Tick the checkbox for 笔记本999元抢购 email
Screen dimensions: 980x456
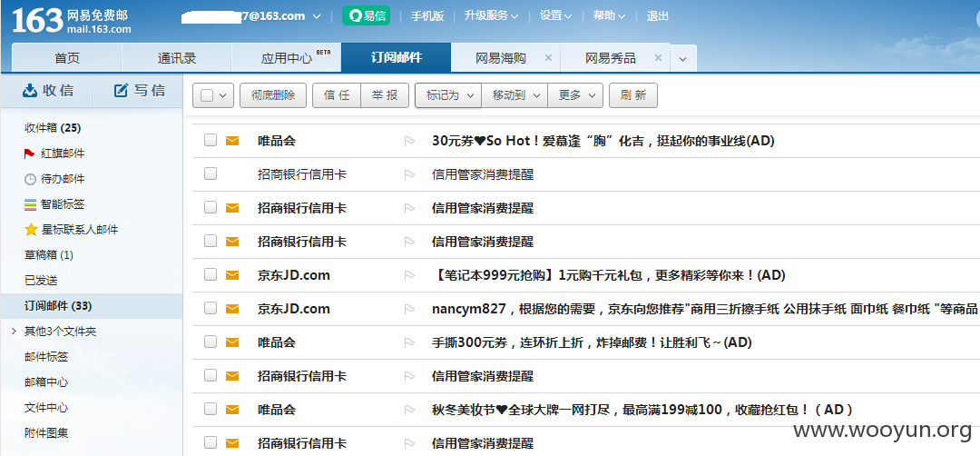click(x=211, y=274)
